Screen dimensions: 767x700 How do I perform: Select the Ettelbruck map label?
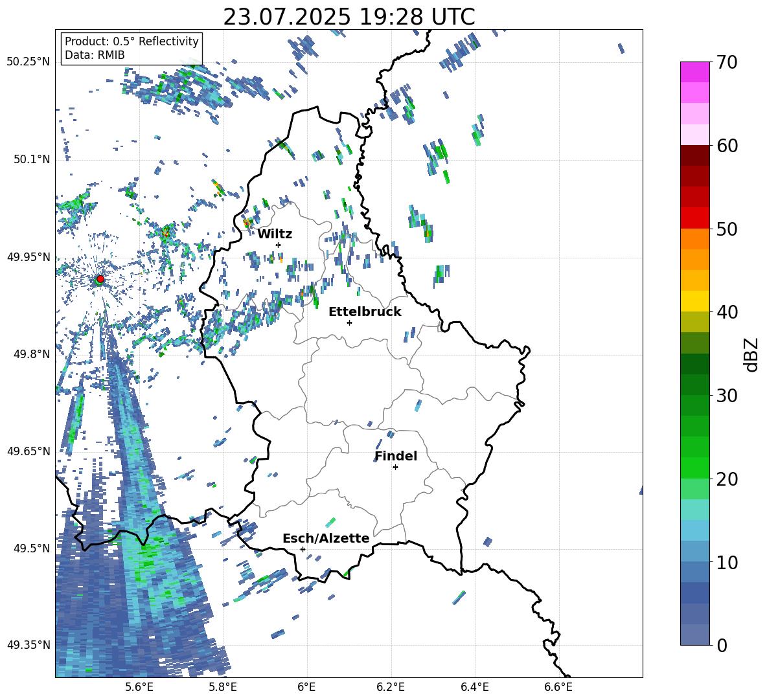tap(365, 312)
